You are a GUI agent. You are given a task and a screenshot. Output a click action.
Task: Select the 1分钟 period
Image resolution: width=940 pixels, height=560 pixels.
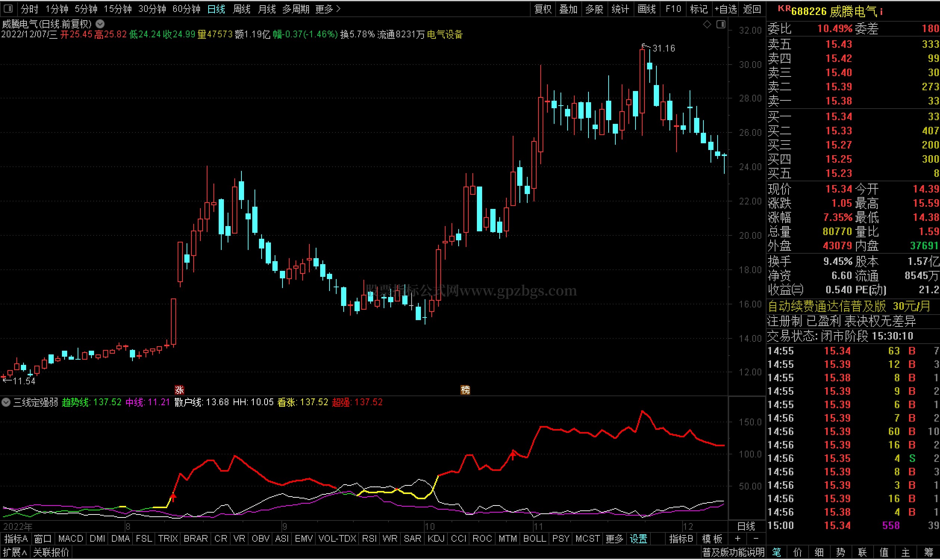point(57,9)
